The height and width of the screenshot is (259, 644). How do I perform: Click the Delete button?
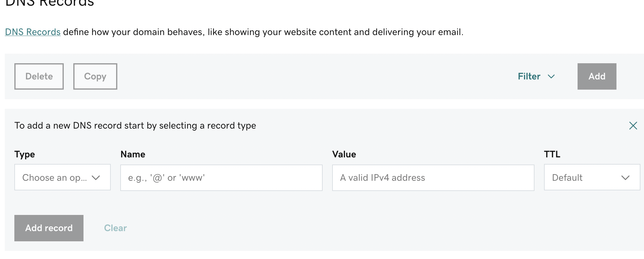pos(39,76)
